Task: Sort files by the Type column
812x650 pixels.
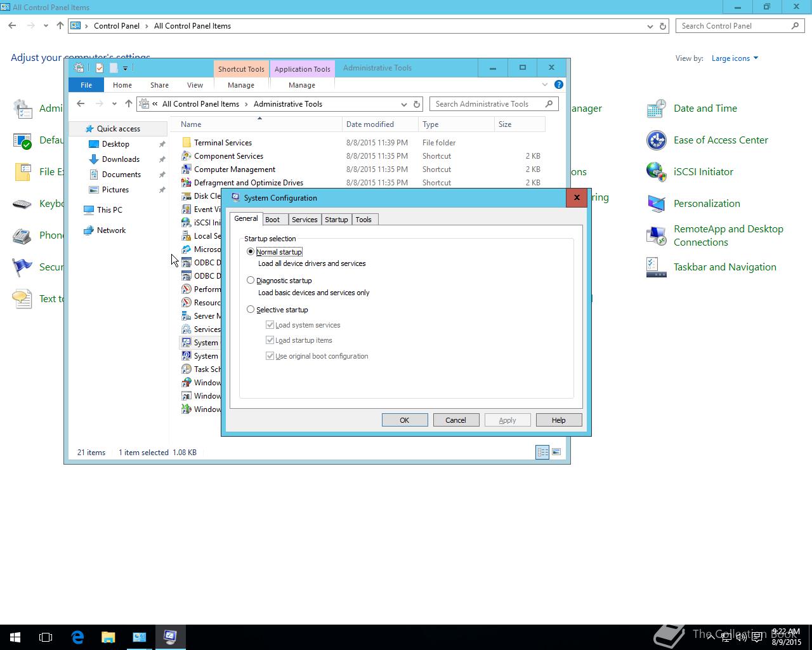Action: tap(456, 124)
